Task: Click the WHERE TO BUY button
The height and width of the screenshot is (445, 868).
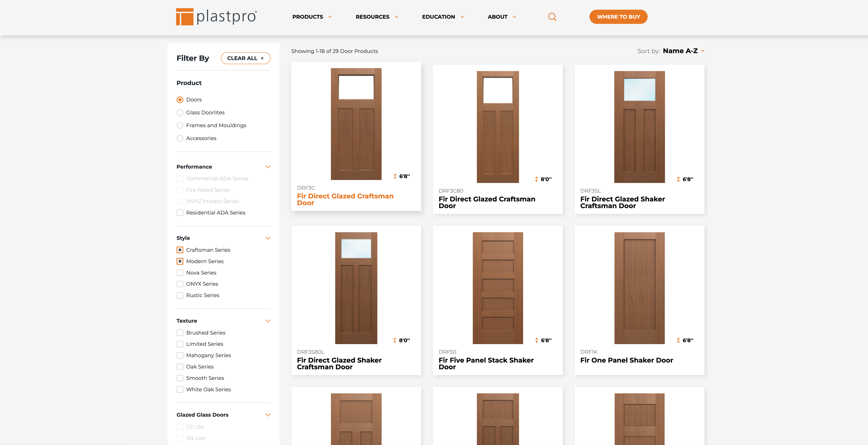Action: pyautogui.click(x=618, y=17)
